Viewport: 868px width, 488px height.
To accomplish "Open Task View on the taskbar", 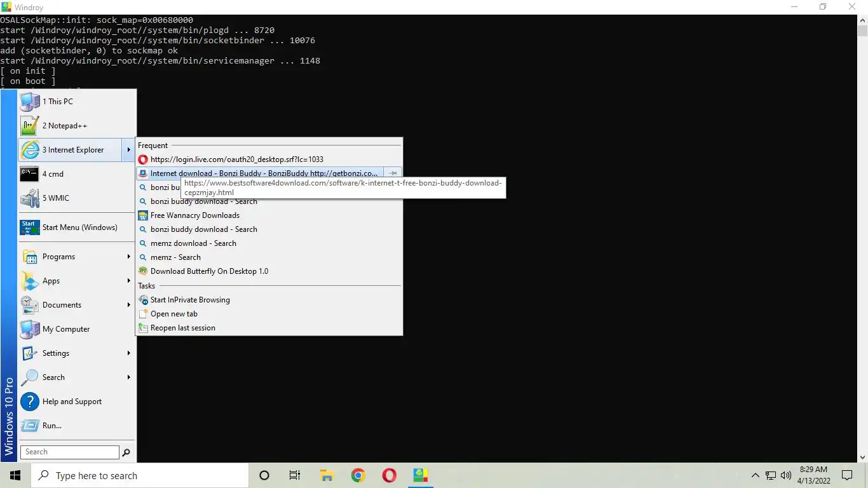I will pos(295,475).
